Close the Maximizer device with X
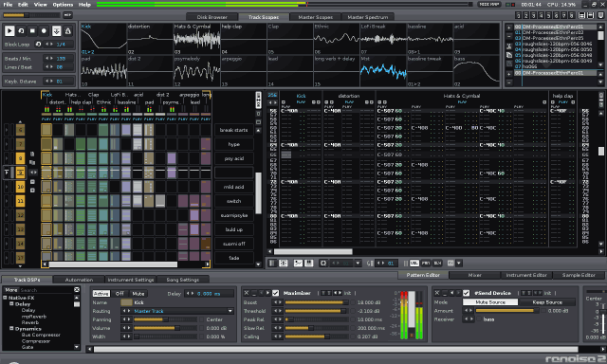This screenshot has height=364, width=607. pos(247,293)
